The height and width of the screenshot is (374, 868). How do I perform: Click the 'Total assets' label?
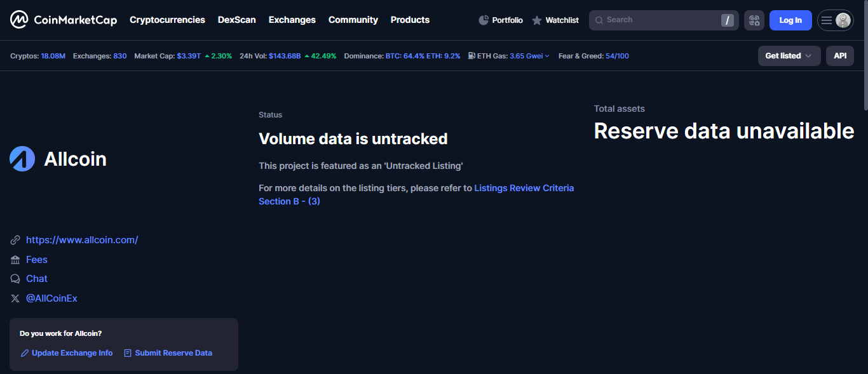click(x=620, y=109)
